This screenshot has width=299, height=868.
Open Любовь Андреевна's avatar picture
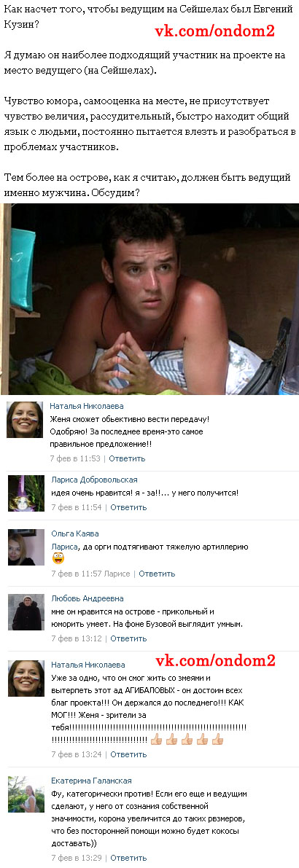coord(26,611)
